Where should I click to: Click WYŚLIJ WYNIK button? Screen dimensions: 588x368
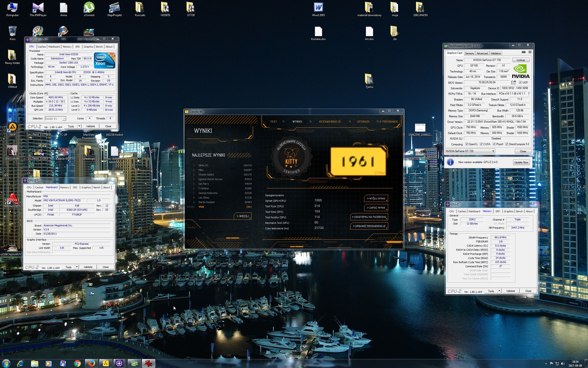tap(376, 198)
